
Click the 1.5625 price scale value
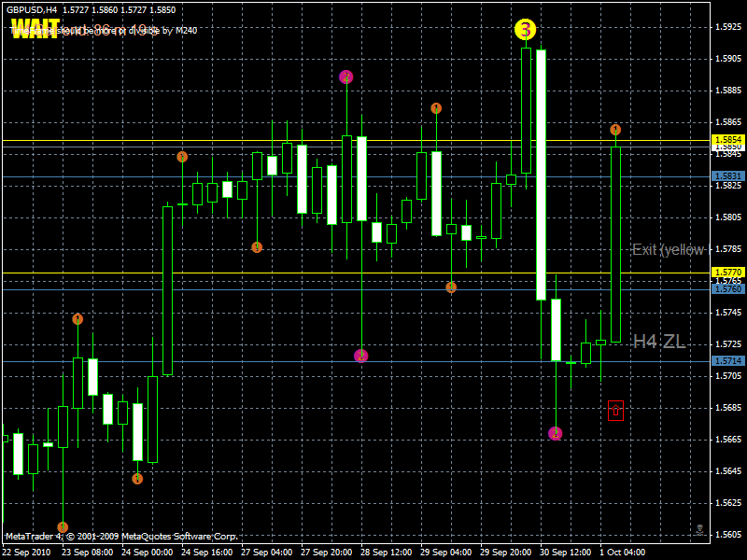(x=728, y=503)
